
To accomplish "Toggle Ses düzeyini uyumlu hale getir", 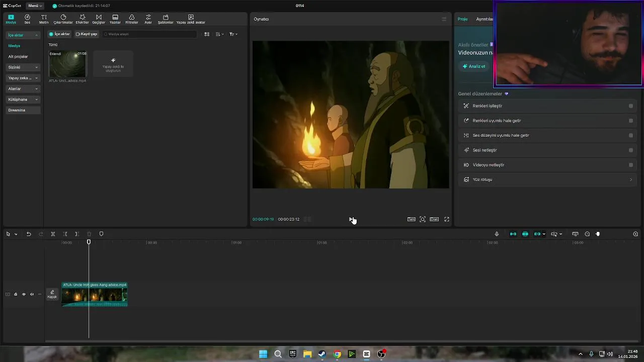I will (x=631, y=135).
